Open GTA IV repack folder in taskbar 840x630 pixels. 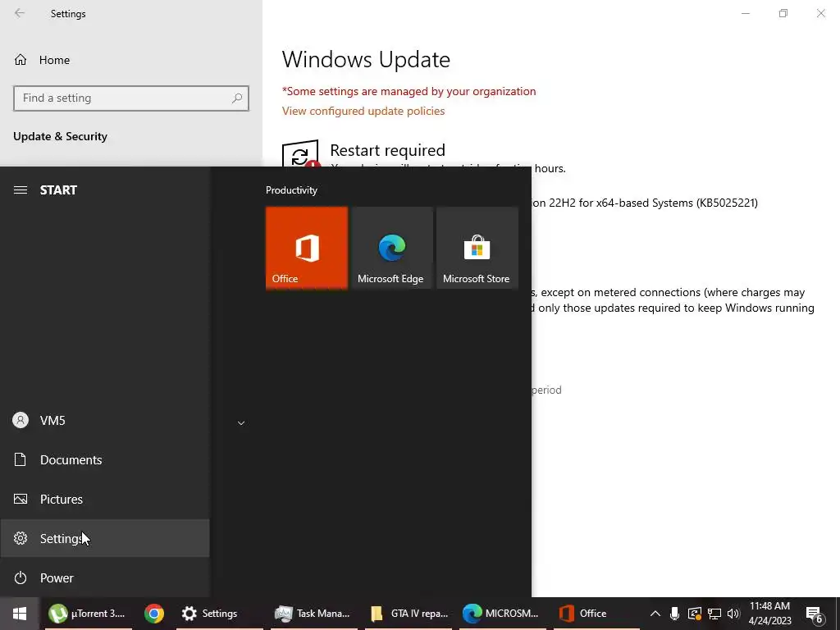pos(409,614)
